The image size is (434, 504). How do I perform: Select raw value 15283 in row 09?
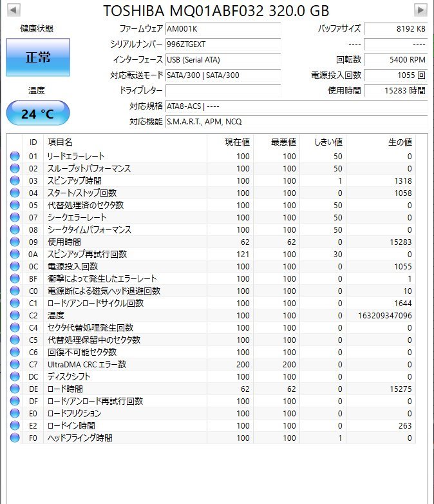tap(401, 242)
